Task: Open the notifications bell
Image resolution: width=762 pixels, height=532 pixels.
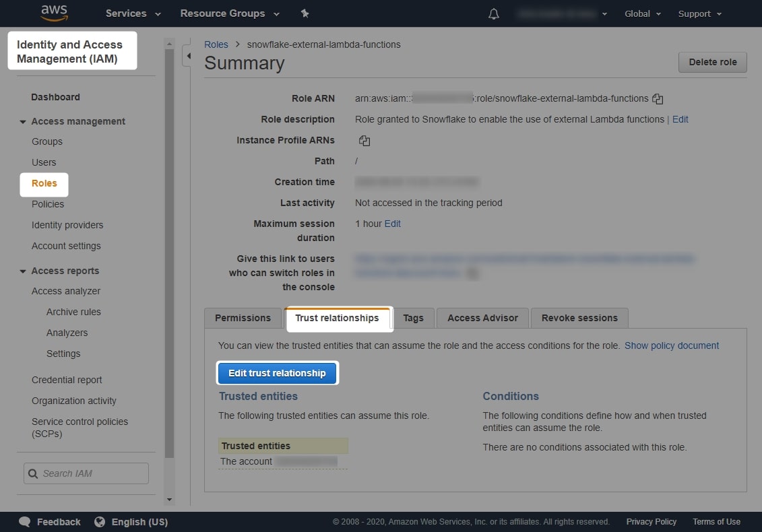Action: pos(493,13)
